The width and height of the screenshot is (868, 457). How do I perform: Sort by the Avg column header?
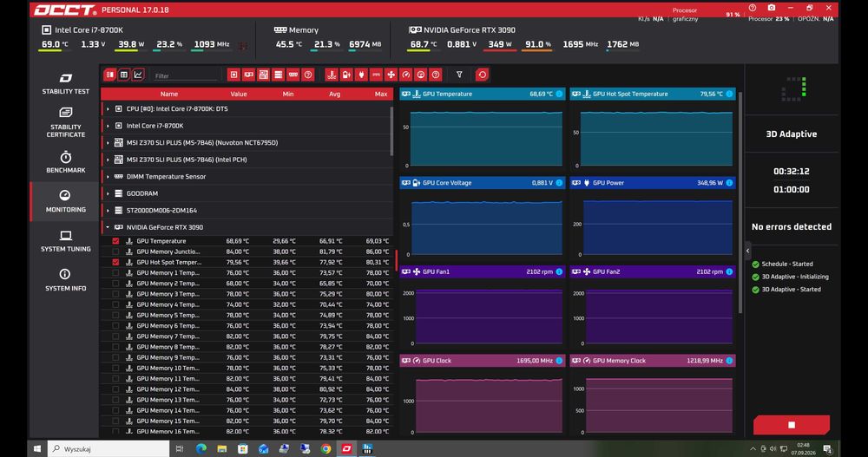pyautogui.click(x=334, y=94)
